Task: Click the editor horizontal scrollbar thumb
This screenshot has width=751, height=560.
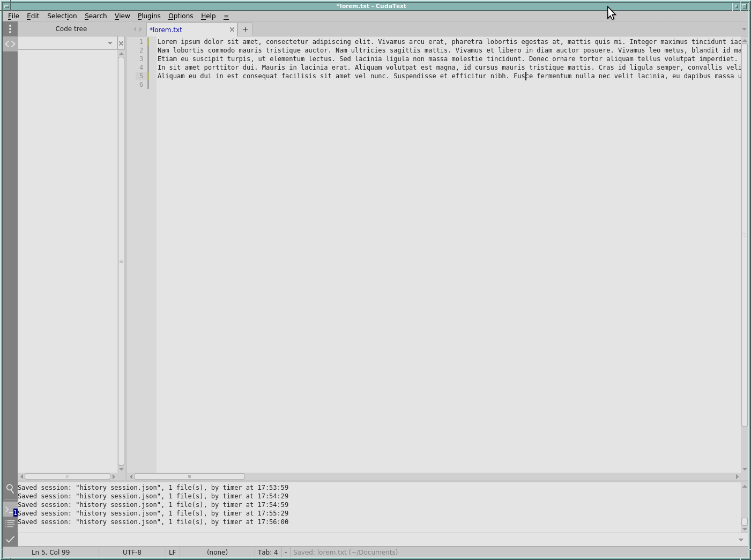Action: pyautogui.click(x=189, y=476)
